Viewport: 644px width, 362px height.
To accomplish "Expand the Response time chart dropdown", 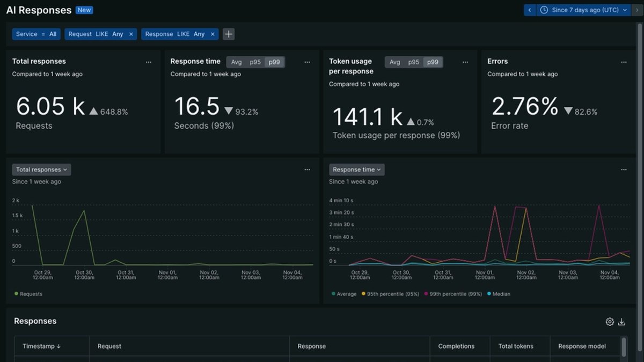I will point(357,169).
